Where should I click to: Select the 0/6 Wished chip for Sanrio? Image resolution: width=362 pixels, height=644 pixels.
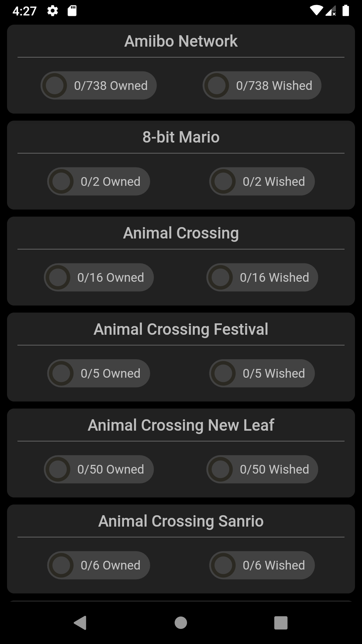[x=262, y=565]
